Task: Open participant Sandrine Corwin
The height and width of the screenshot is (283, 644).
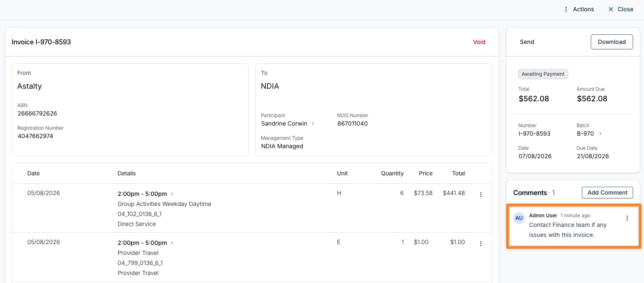Action: point(284,123)
